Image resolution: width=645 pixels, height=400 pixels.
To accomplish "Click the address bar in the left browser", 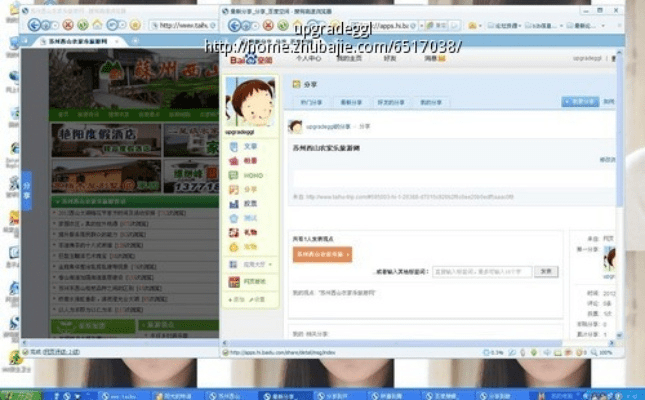I will [184, 26].
